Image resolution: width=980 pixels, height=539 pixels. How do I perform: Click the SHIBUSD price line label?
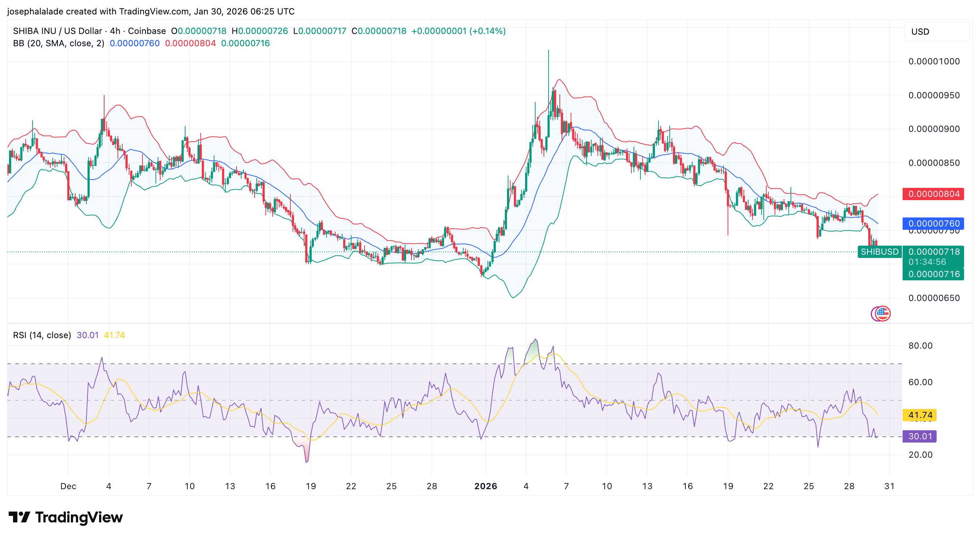coord(879,252)
